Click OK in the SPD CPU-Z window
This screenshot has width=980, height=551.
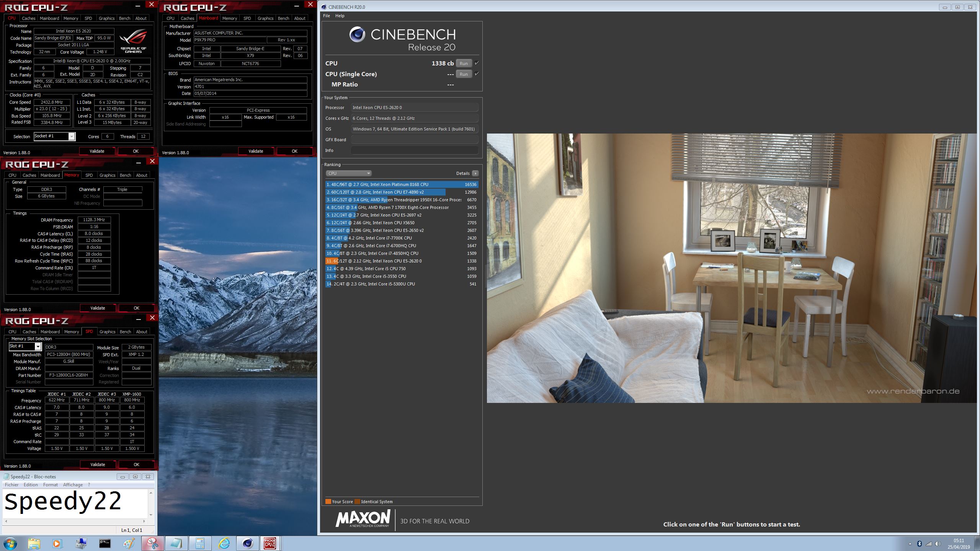pyautogui.click(x=136, y=465)
